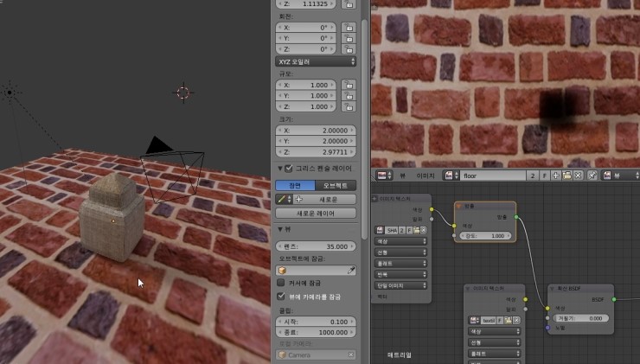Toggle the scale Z lock icon
This screenshot has width=640, height=364.
(349, 106)
